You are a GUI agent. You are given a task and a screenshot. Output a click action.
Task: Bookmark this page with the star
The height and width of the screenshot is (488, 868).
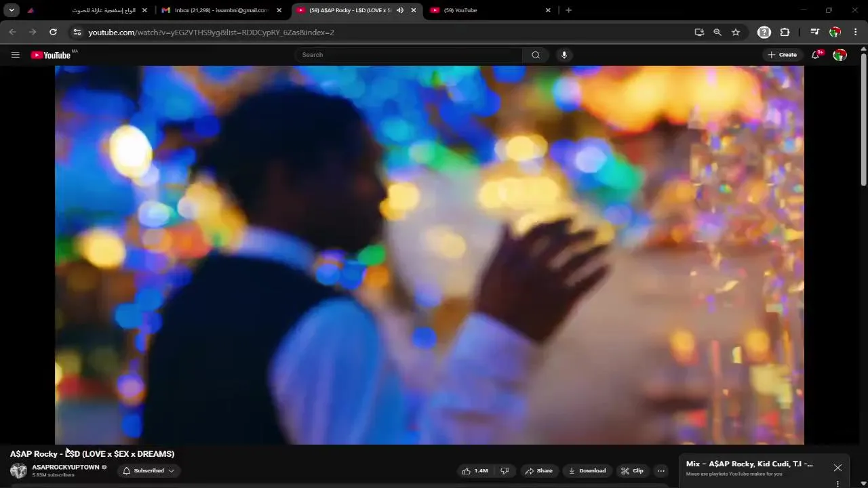736,32
